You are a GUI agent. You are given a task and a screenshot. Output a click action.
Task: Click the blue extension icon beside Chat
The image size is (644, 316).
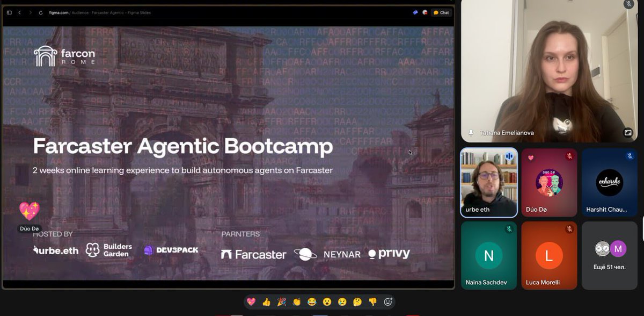point(415,12)
